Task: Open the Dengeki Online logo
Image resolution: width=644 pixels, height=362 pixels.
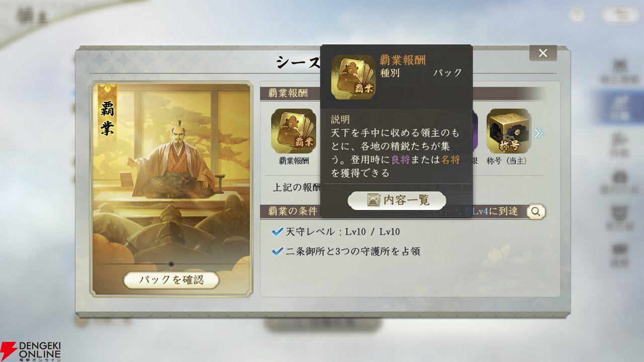Action: 31,351
